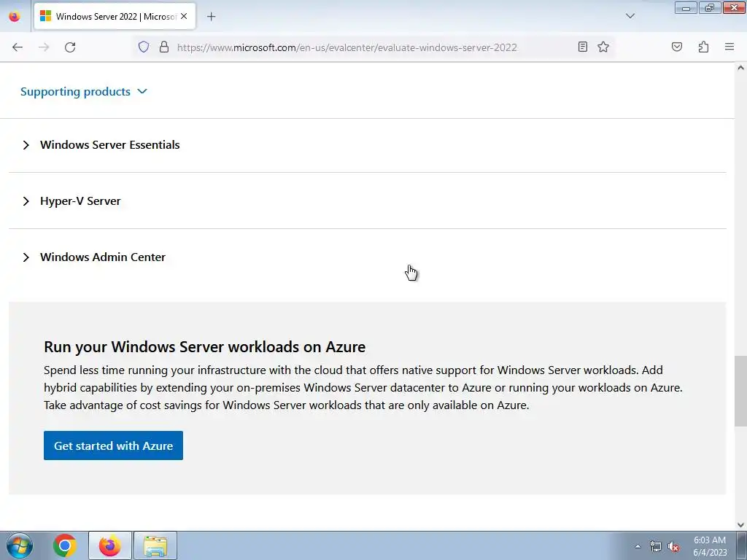Click the muted volume tray icon

pos(673,546)
